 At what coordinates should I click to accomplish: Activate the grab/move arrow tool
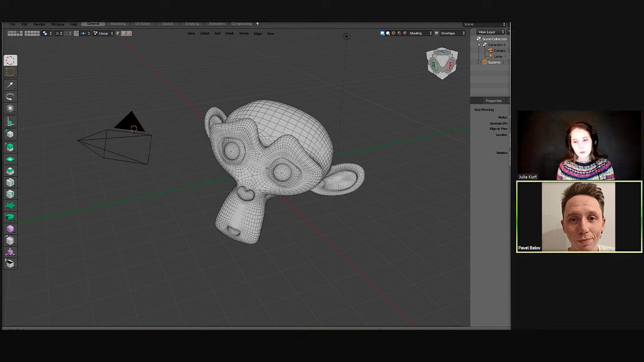pos(10,85)
